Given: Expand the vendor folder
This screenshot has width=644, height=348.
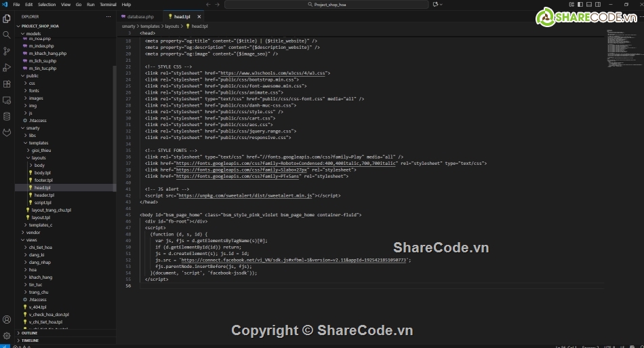Looking at the screenshot, I should point(33,232).
